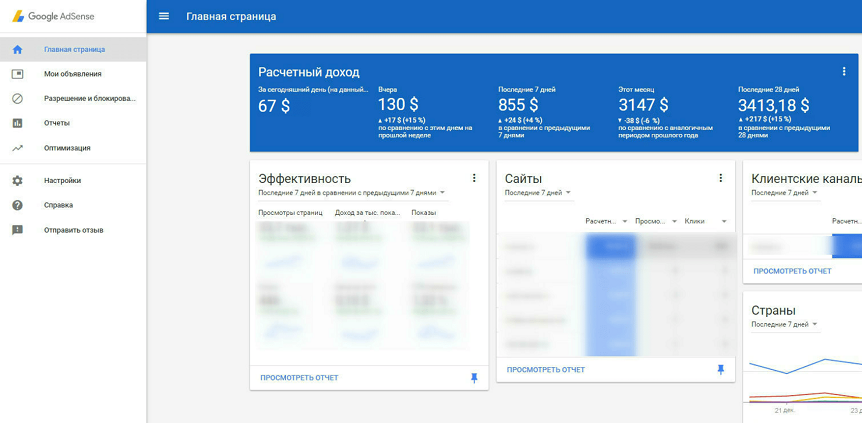Click the block icon beside Разрешение и блокирова...
This screenshot has width=862, height=423.
(18, 98)
